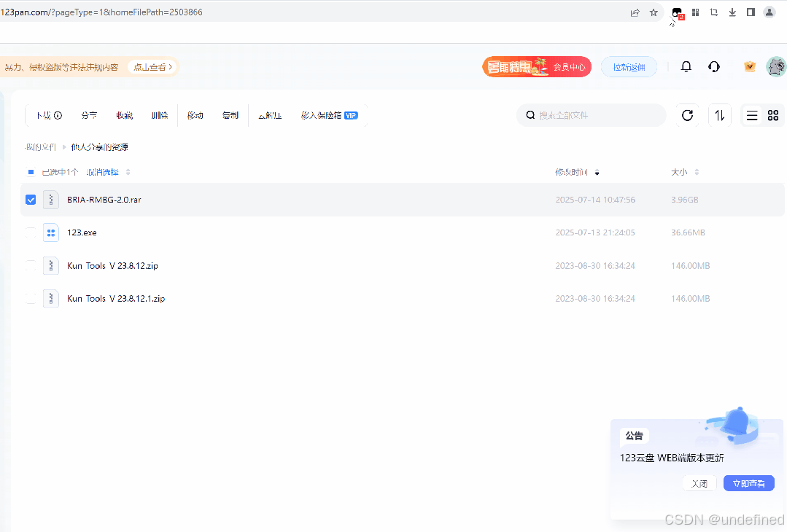Screen dimensions: 787x532
Task: Open customer service headset icon
Action: pyautogui.click(x=714, y=67)
